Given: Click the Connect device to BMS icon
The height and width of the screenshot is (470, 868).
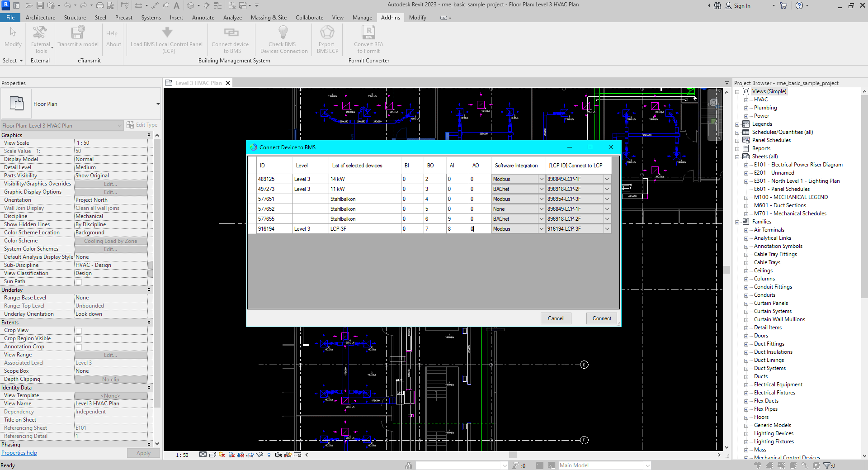Looking at the screenshot, I should [231, 33].
